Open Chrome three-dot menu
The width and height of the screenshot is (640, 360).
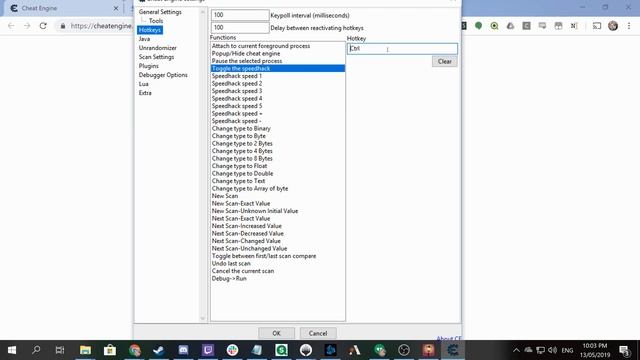pos(629,26)
